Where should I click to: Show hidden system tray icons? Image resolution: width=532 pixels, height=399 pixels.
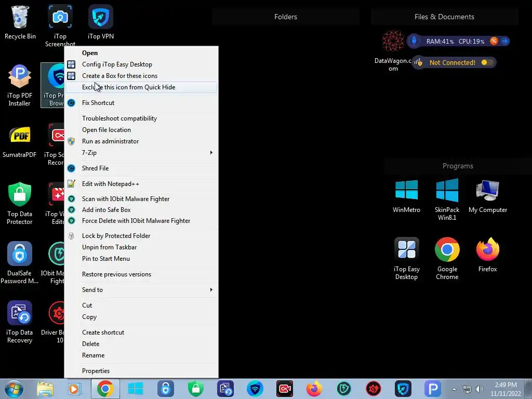pos(454,389)
